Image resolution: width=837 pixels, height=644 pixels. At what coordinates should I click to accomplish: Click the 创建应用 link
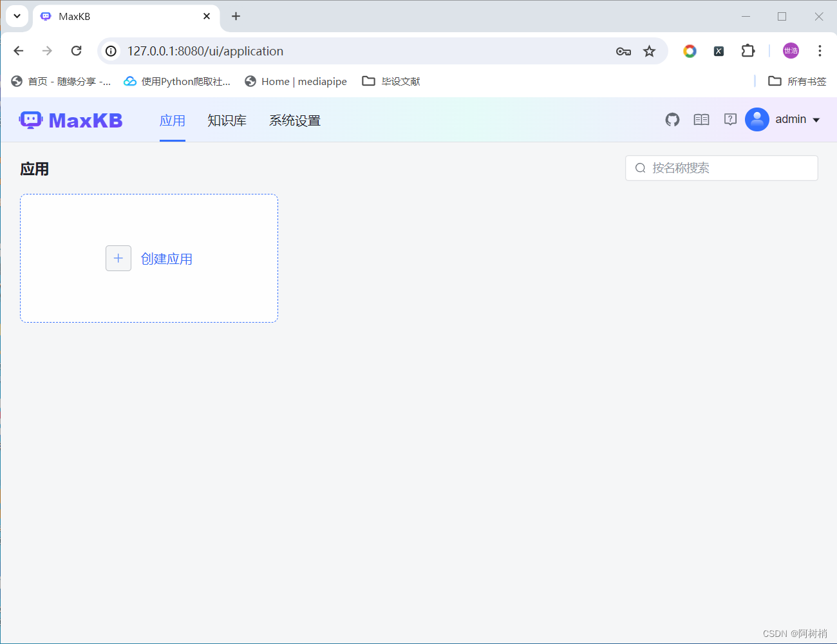(167, 259)
